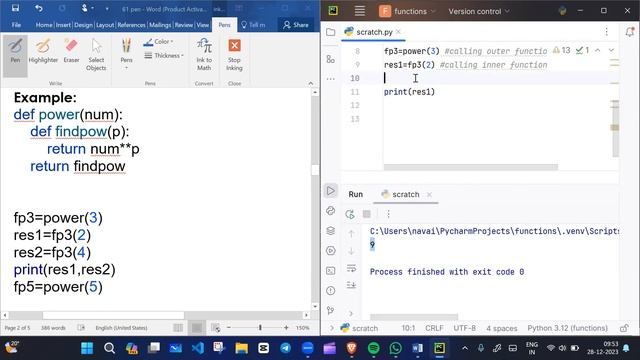The height and width of the screenshot is (360, 640).
Task: Switch to the Review ribbon tab
Action: [184, 25]
